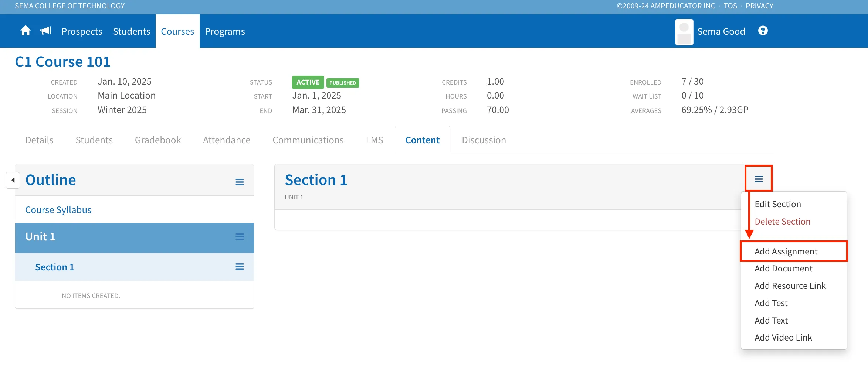The image size is (868, 373).
Task: Click the Sema Good user avatar
Action: pos(684,32)
